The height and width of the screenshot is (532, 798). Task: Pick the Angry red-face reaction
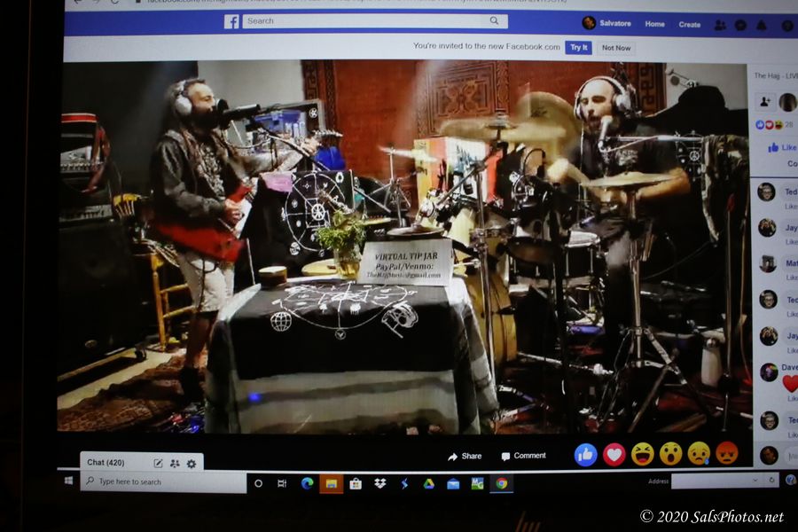(726, 453)
